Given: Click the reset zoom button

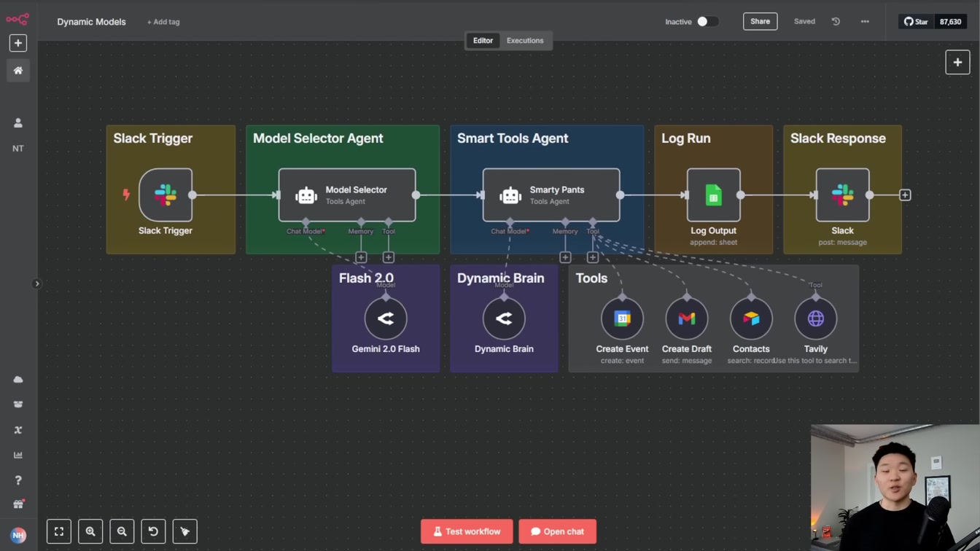Looking at the screenshot, I should 153,531.
